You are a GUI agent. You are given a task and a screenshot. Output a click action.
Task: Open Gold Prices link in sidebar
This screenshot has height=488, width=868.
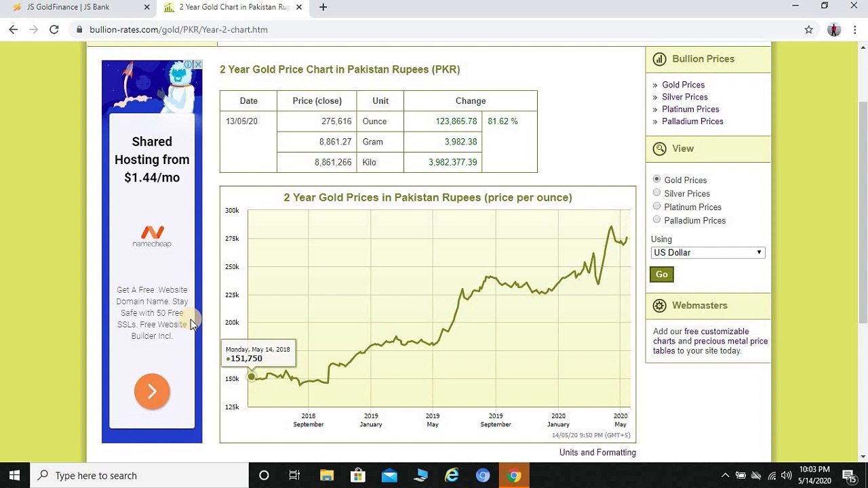click(x=683, y=85)
